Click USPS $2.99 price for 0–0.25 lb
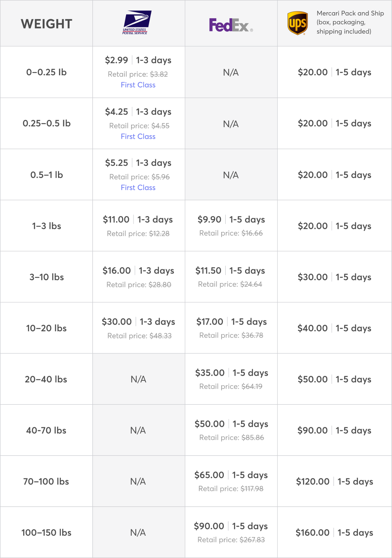Viewport: 392px width, 558px height. pyautogui.click(x=116, y=60)
